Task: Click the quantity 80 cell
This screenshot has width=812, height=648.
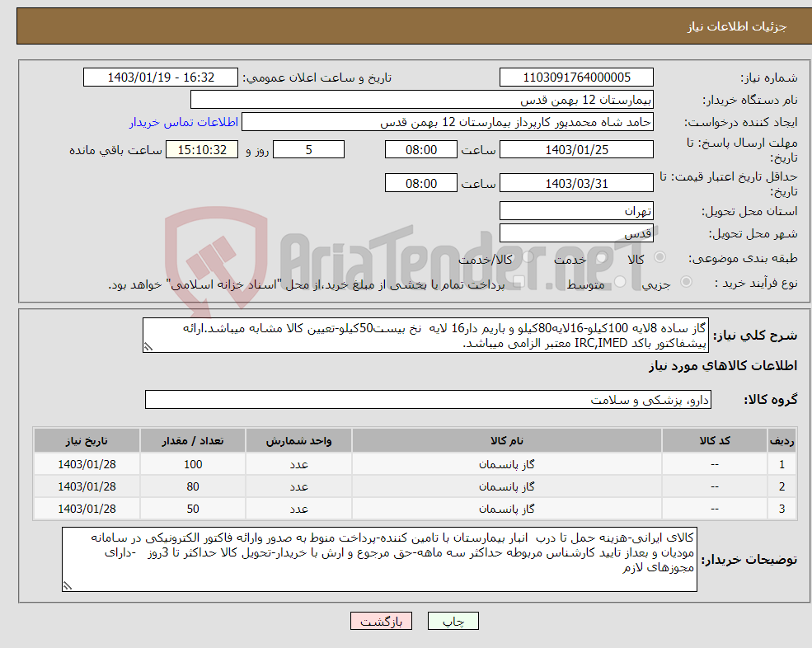Action: [x=193, y=487]
